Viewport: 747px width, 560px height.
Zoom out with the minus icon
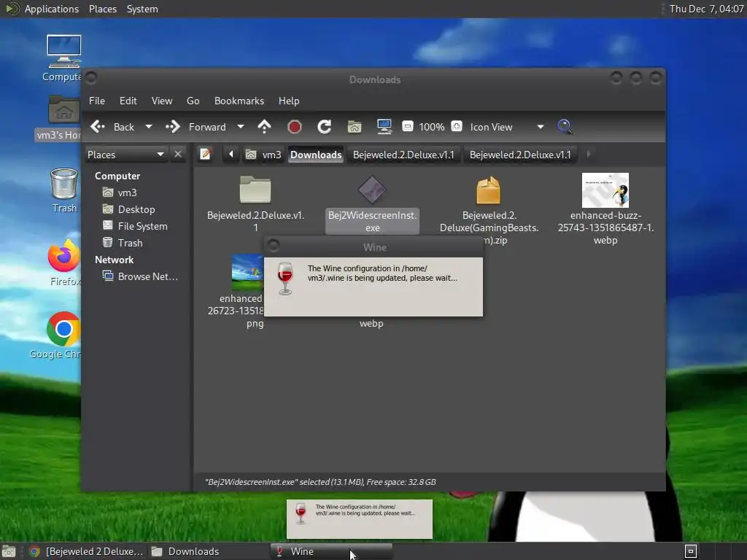[407, 126]
